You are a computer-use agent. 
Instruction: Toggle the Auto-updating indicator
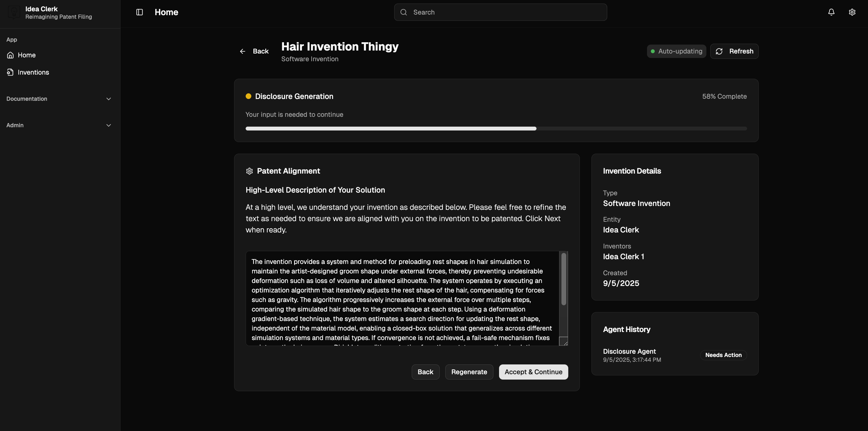676,51
